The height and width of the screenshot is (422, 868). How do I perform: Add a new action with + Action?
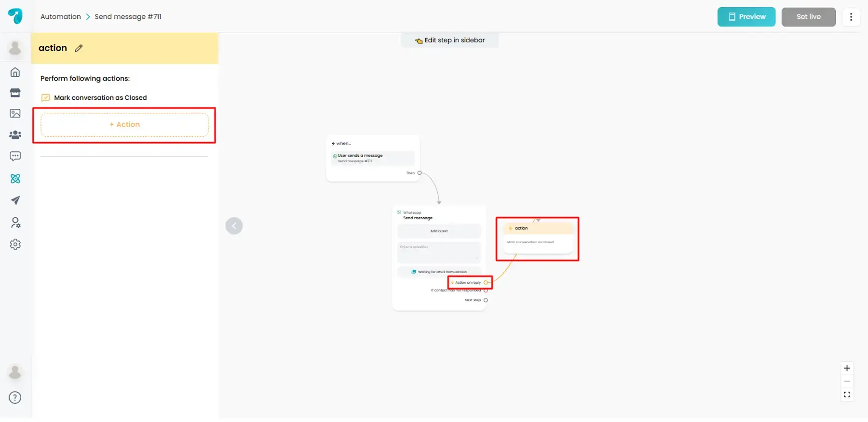[x=124, y=125]
